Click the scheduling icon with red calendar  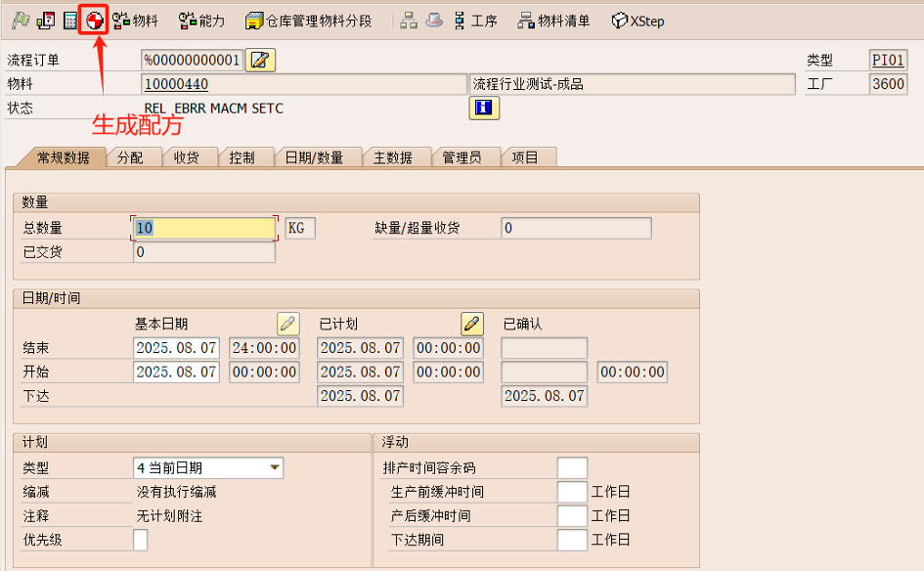[45, 21]
